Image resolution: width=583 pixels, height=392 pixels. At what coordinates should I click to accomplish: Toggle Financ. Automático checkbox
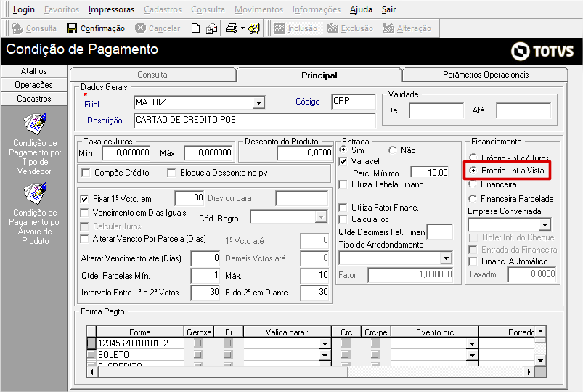click(x=473, y=261)
